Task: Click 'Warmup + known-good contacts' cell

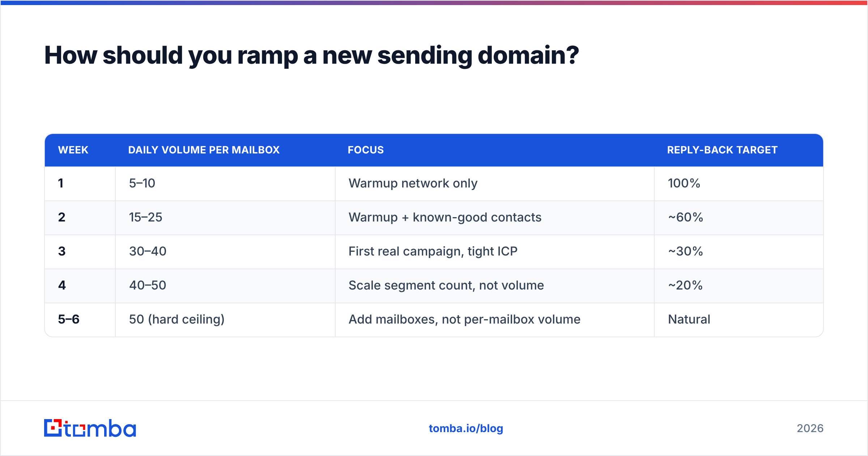Action: tap(495, 218)
